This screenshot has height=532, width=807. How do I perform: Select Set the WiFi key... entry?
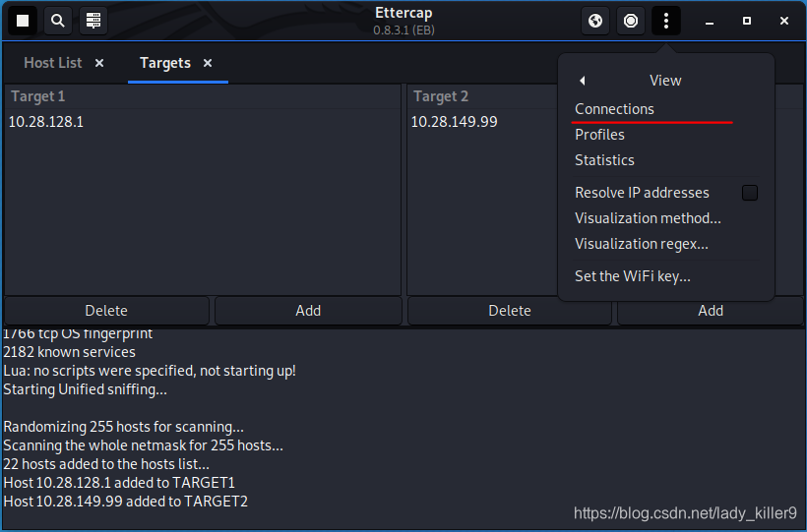click(633, 276)
